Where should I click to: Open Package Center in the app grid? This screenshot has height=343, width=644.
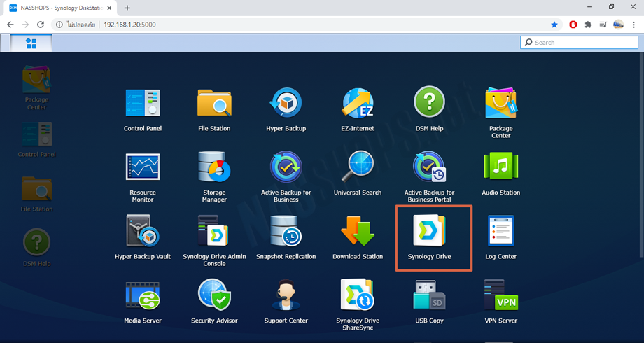point(500,112)
